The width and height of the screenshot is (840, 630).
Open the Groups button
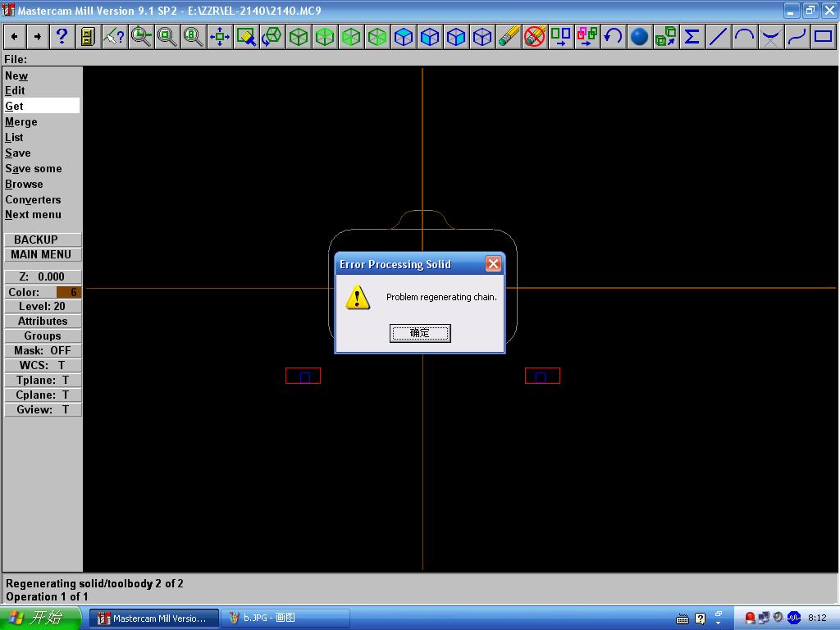point(43,336)
